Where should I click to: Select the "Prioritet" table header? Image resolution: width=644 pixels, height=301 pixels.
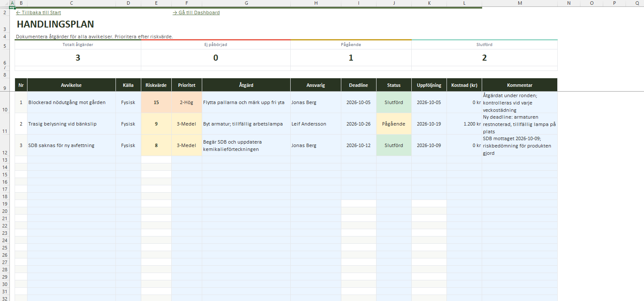pos(187,85)
